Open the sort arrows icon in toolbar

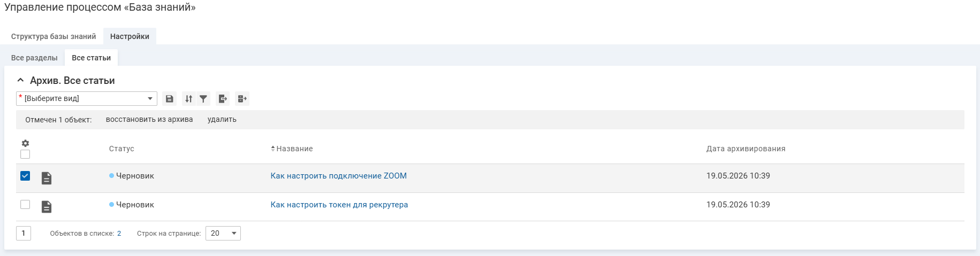[x=188, y=99]
